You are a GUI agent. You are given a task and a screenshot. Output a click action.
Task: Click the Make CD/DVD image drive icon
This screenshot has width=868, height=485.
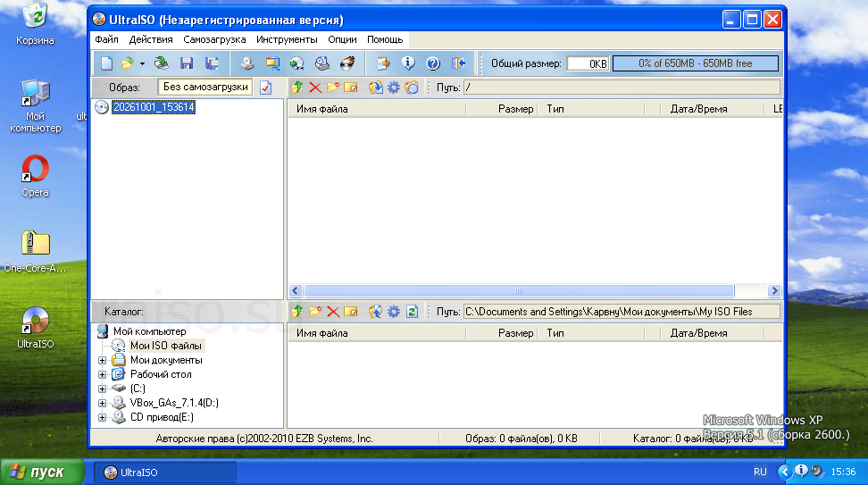click(x=246, y=63)
